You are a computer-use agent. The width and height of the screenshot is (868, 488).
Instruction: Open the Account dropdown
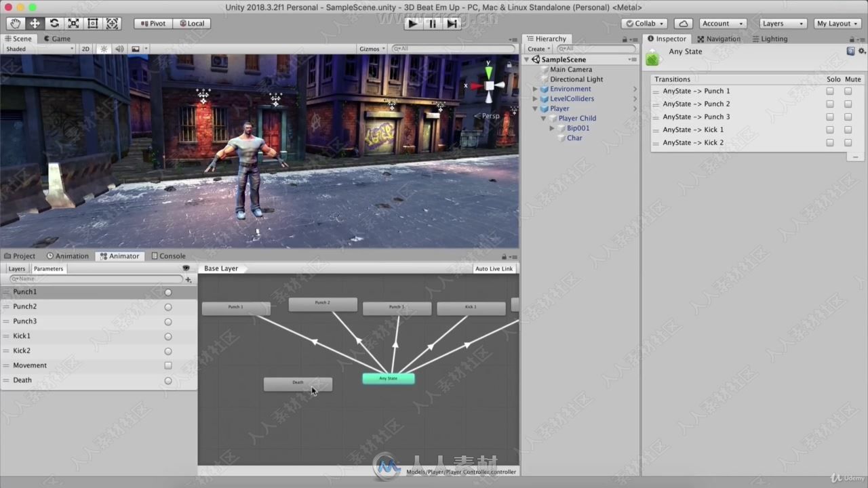[722, 23]
